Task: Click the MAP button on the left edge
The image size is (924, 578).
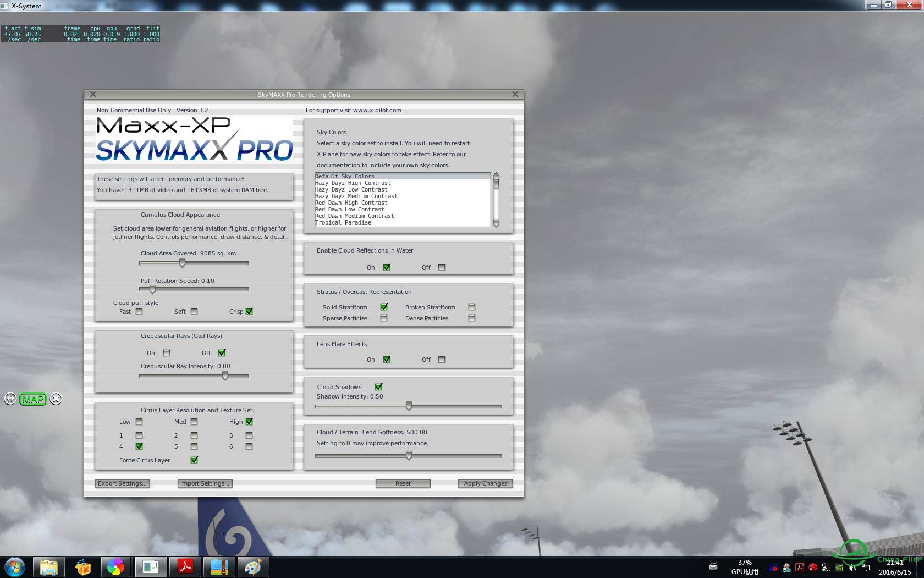Action: [x=32, y=399]
